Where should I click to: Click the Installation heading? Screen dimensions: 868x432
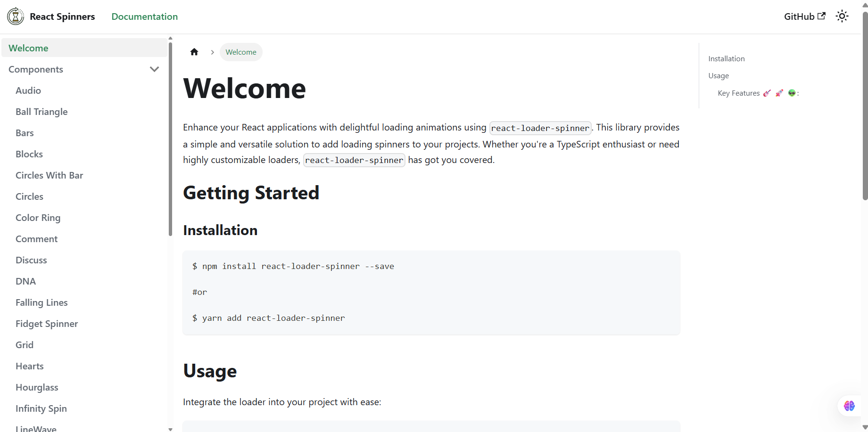(220, 230)
